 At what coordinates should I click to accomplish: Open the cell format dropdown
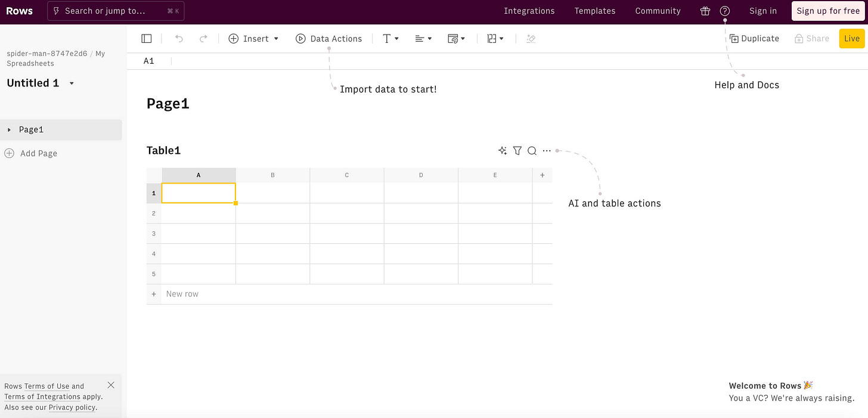[x=456, y=39]
